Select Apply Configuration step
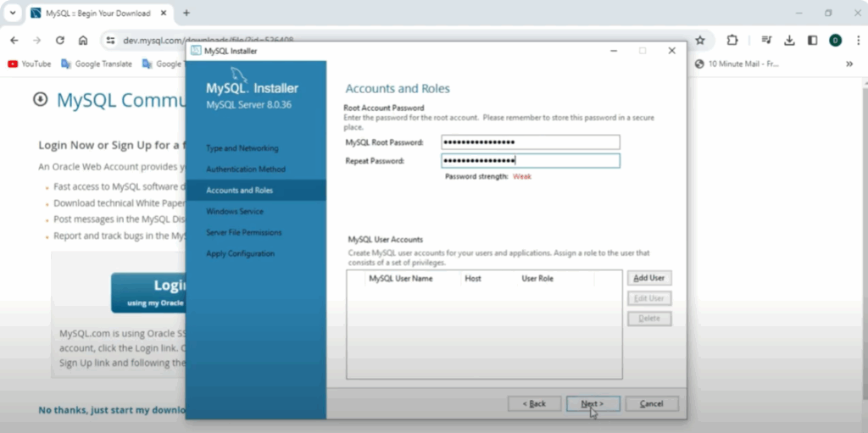This screenshot has width=868, height=433. 240,253
